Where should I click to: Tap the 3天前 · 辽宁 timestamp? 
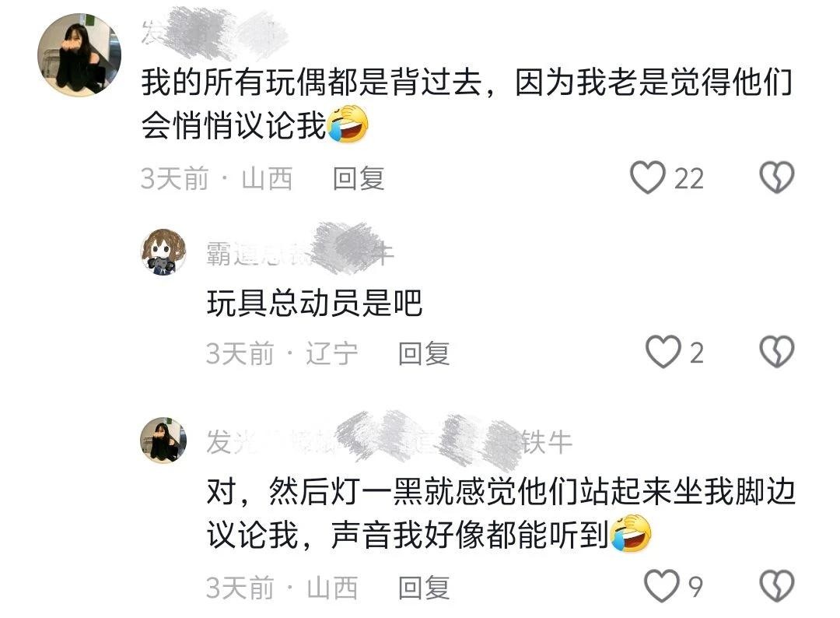[x=282, y=354]
